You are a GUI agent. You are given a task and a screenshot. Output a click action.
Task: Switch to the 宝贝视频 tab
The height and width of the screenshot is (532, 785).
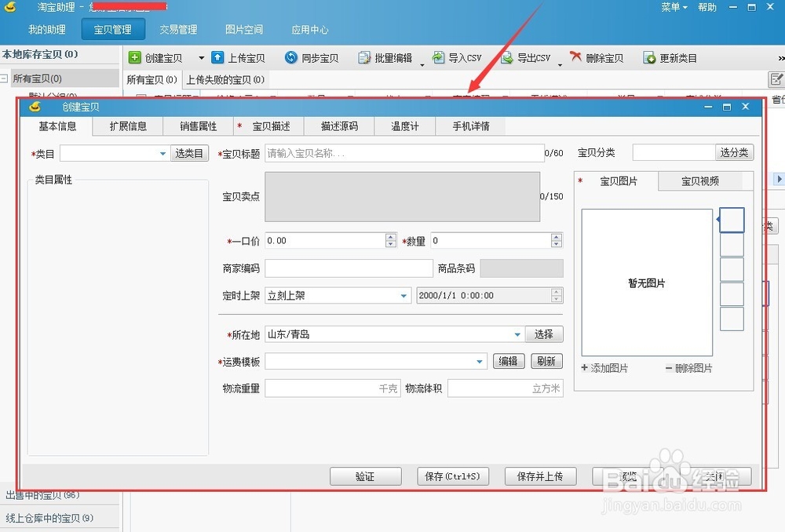coord(700,181)
